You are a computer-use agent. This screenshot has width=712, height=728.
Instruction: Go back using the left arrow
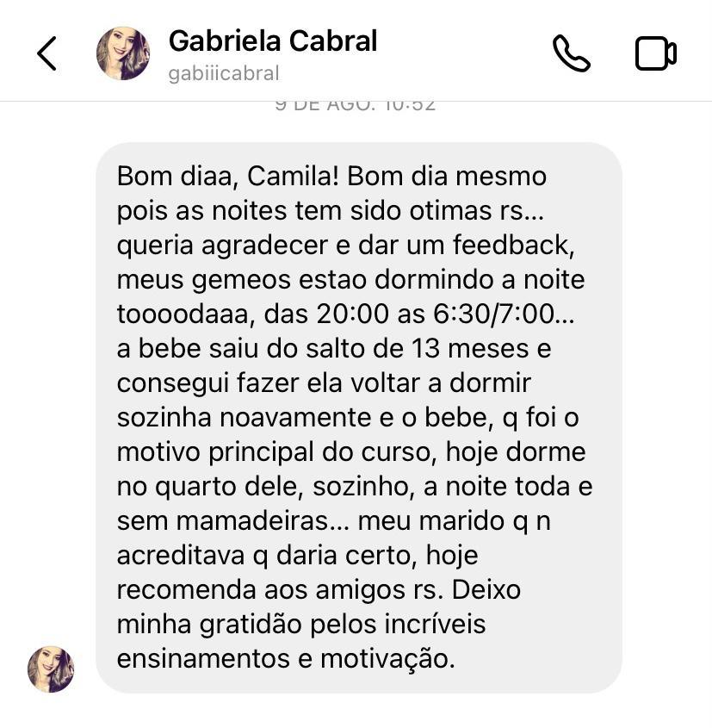click(x=46, y=53)
